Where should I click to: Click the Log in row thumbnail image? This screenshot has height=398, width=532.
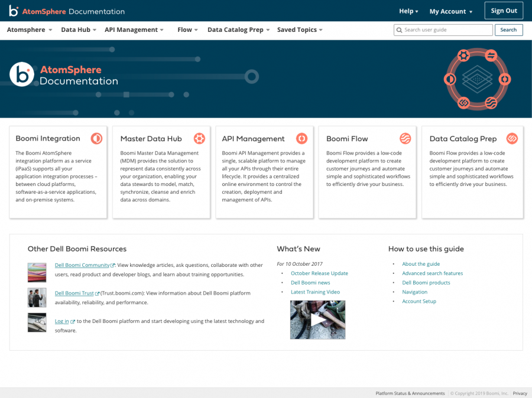37,322
